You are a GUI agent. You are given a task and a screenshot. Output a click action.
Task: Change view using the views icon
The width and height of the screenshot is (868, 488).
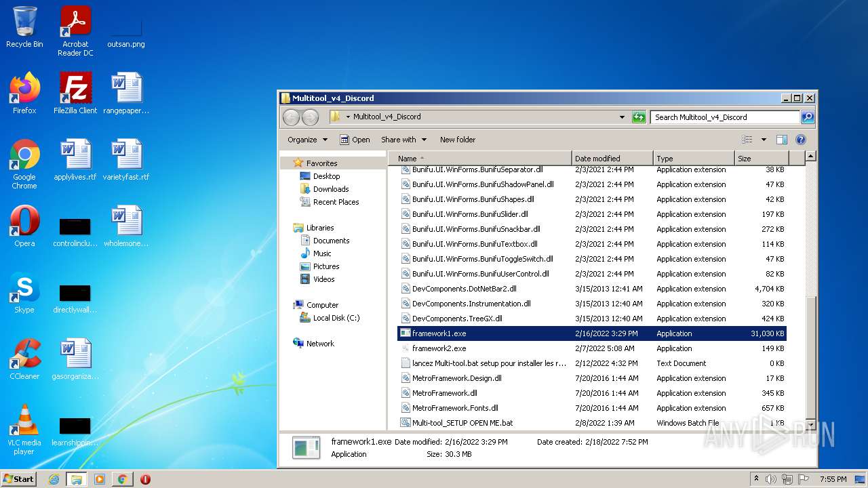pyautogui.click(x=747, y=140)
